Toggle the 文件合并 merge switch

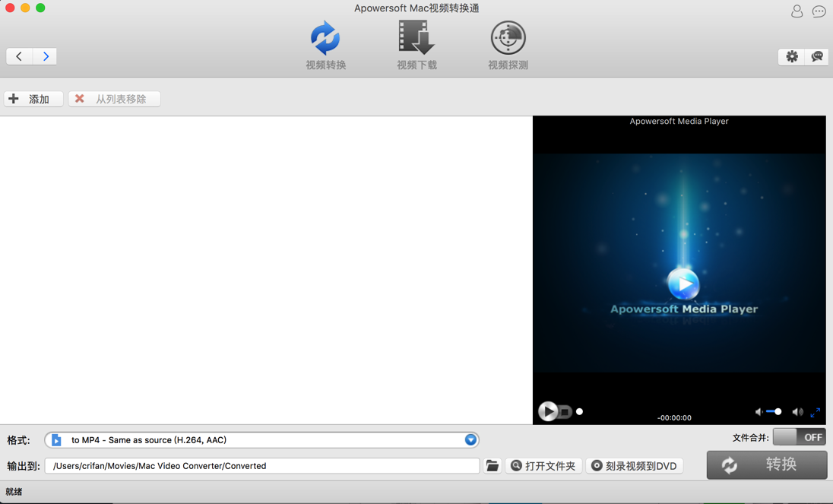tap(799, 437)
